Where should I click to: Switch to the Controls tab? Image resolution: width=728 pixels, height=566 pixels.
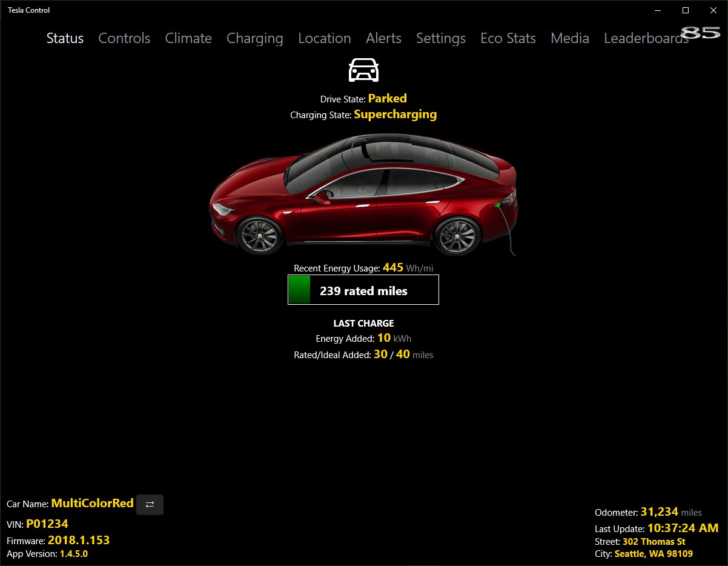tap(124, 38)
